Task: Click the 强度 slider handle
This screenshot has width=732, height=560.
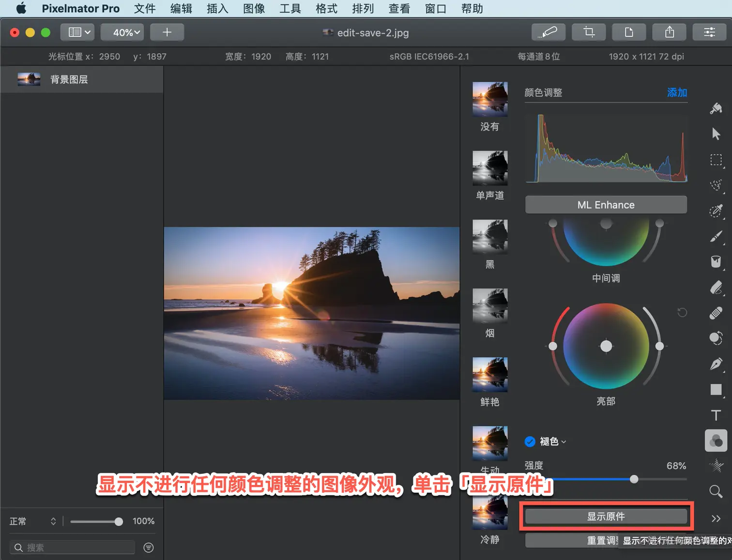Action: click(x=634, y=479)
